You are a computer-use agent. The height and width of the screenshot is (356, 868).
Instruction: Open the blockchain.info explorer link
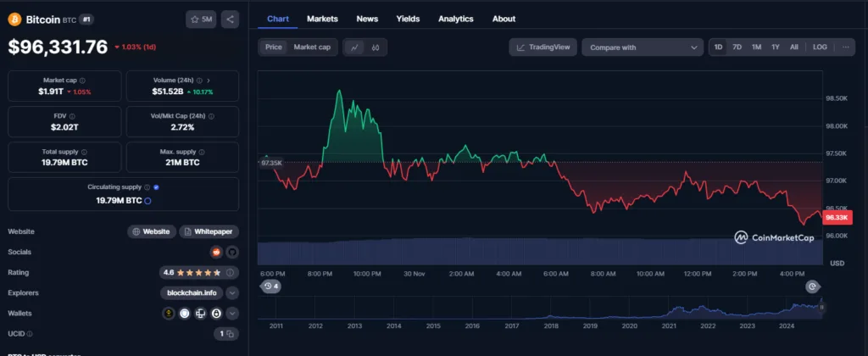[x=192, y=293]
